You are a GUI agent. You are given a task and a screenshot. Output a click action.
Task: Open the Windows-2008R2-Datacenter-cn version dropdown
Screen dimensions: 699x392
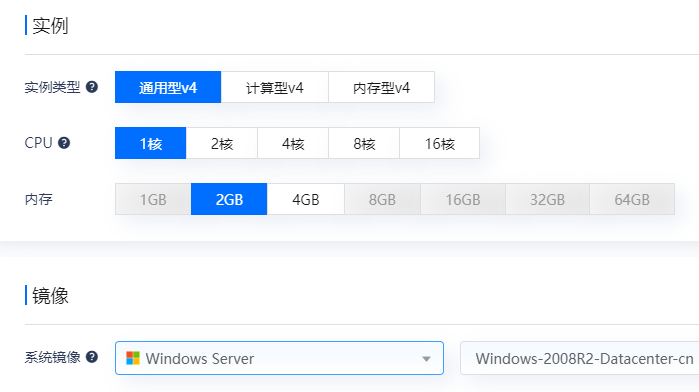click(580, 358)
